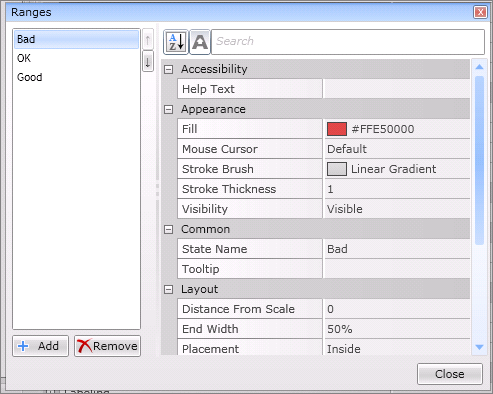The height and width of the screenshot is (394, 493).
Task: Edit the Tooltip value field
Action: click(x=396, y=269)
